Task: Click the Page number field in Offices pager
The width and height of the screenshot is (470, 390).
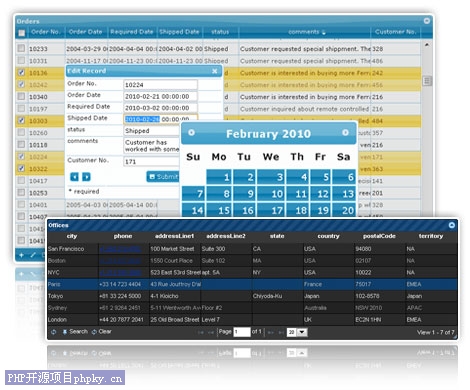Action: coord(242,332)
